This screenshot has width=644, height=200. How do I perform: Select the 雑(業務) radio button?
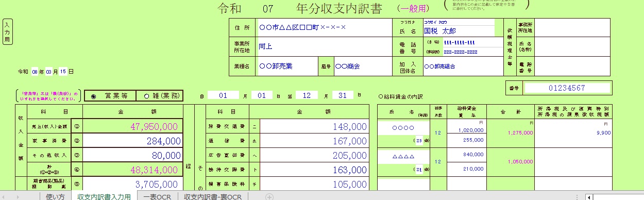coord(147,96)
